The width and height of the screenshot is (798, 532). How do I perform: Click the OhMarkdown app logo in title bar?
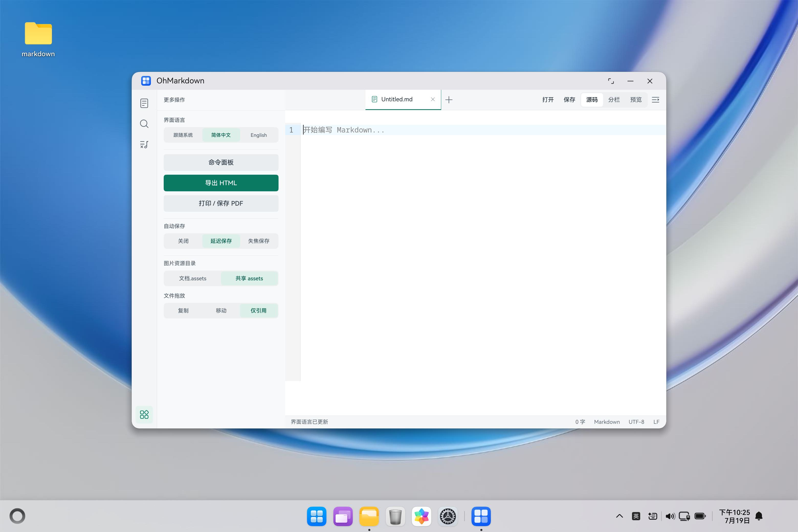pos(146,81)
